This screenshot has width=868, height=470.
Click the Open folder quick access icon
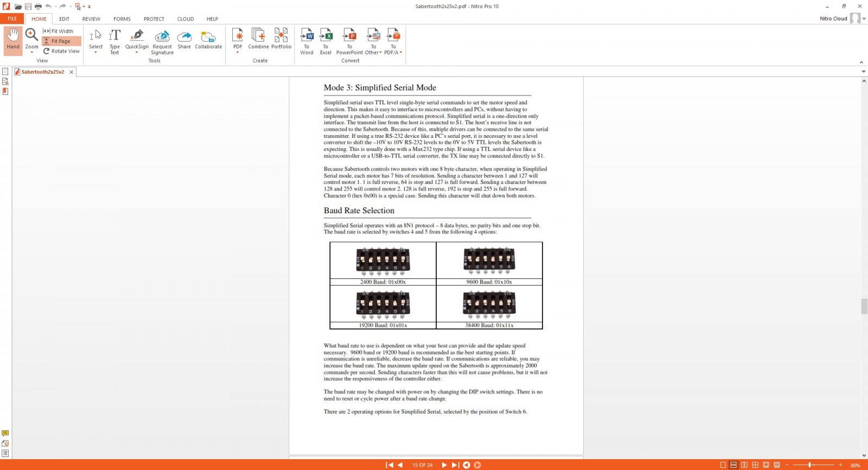(18, 7)
